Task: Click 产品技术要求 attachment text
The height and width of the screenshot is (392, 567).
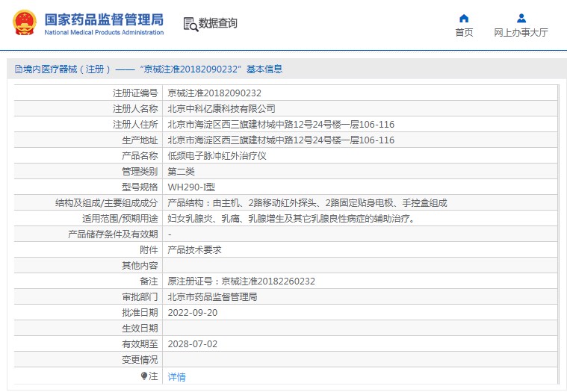Action: click(x=194, y=250)
